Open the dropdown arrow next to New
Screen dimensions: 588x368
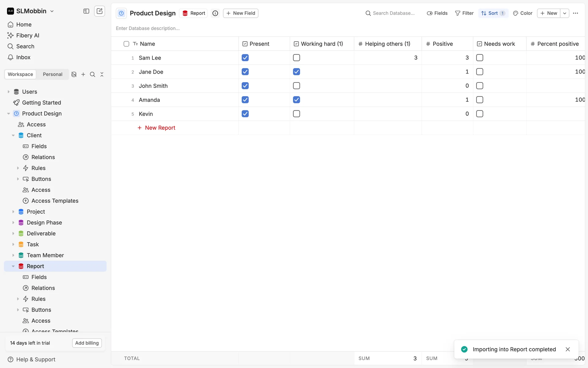[564, 13]
